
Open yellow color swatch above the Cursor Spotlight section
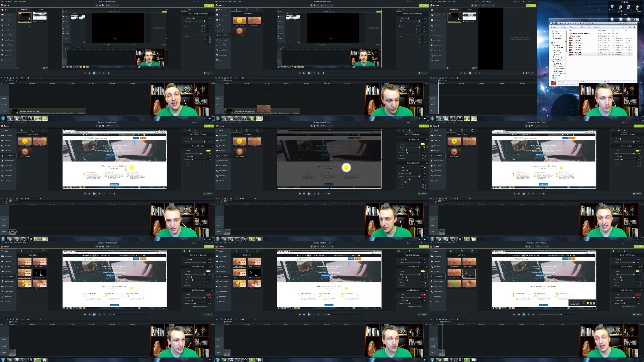point(423,144)
